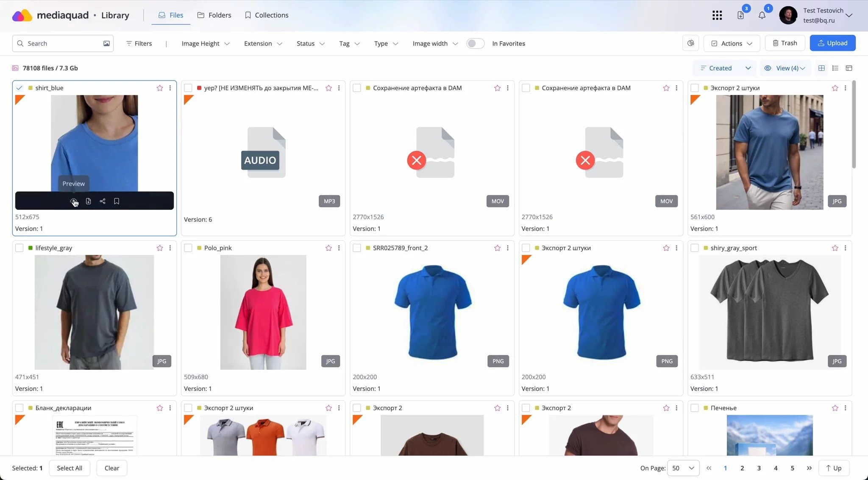The height and width of the screenshot is (480, 868).
Task: Check the Polo_pink checkbox
Action: click(x=188, y=248)
